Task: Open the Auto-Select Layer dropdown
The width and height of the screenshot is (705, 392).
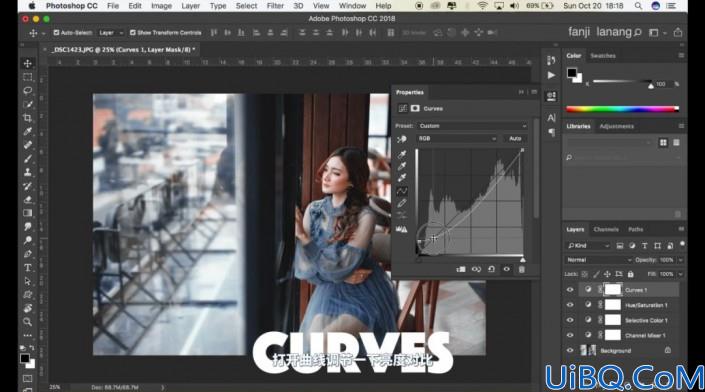Action: 111,33
